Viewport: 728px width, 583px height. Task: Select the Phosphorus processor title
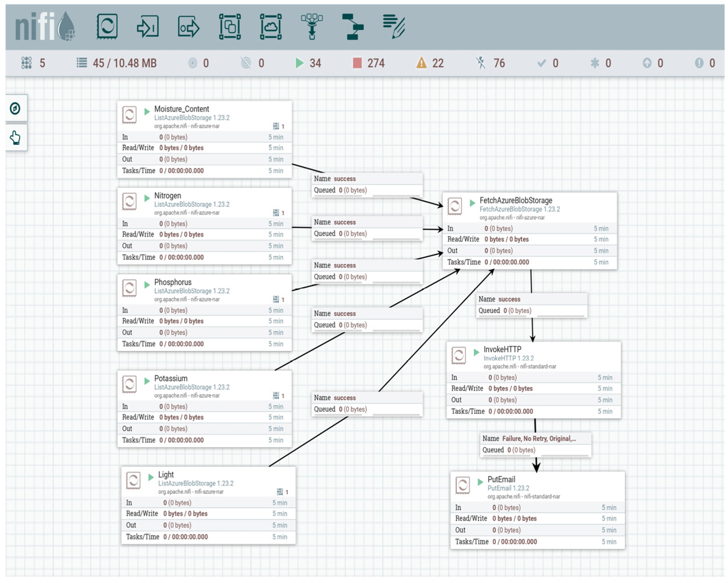(x=173, y=282)
